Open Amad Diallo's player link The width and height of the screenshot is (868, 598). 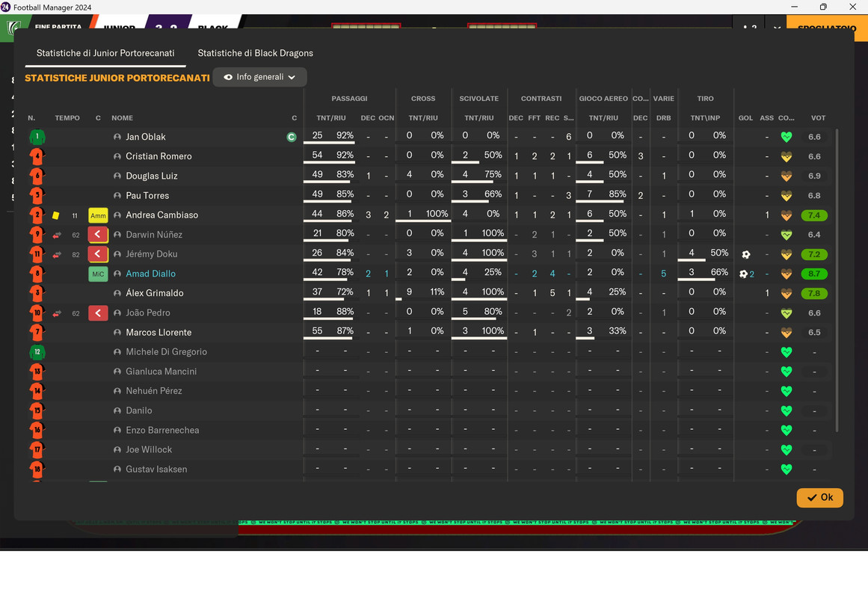point(150,274)
